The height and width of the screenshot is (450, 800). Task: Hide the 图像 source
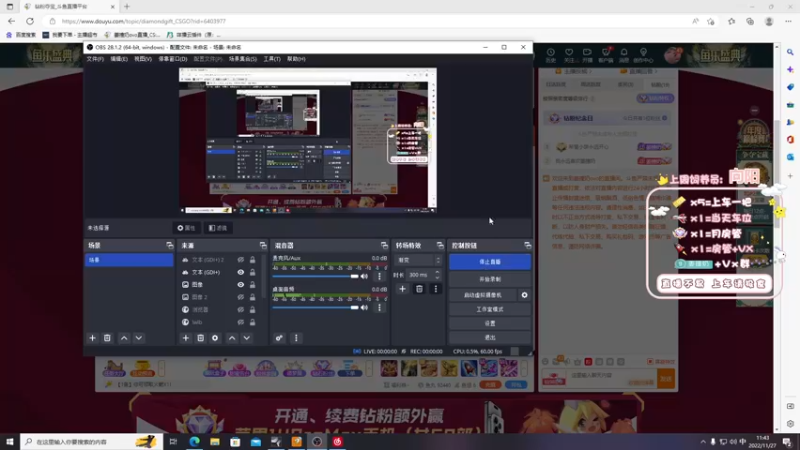[240, 285]
